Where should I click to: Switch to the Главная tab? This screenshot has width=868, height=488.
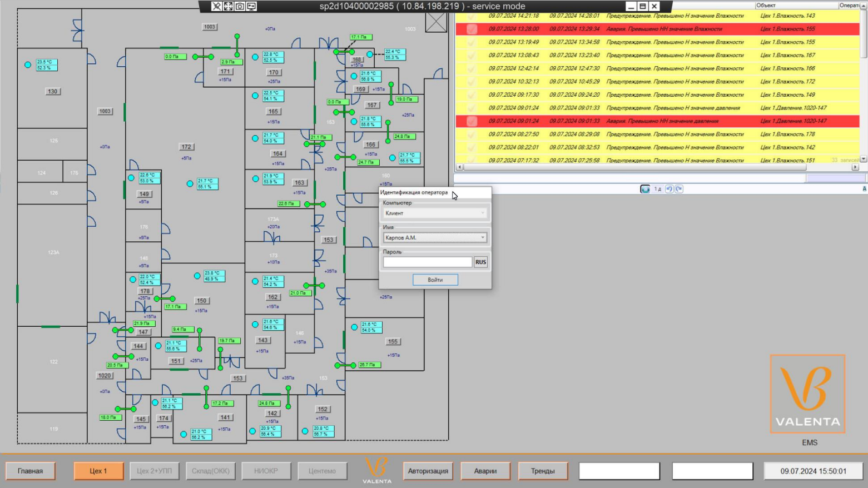click(31, 471)
